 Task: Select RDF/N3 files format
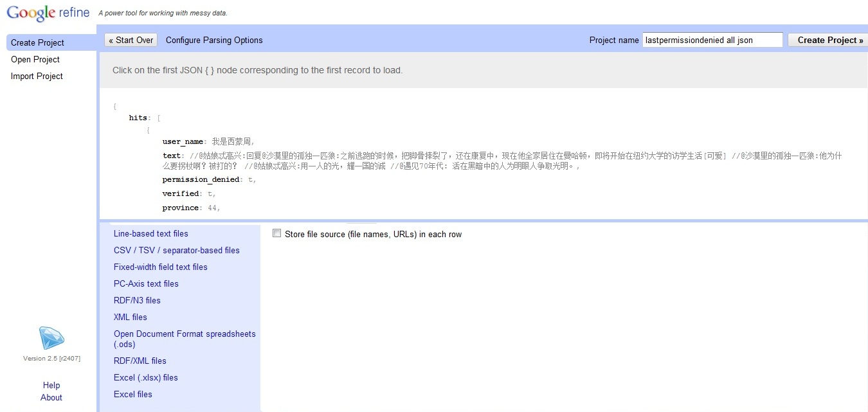[x=137, y=300]
